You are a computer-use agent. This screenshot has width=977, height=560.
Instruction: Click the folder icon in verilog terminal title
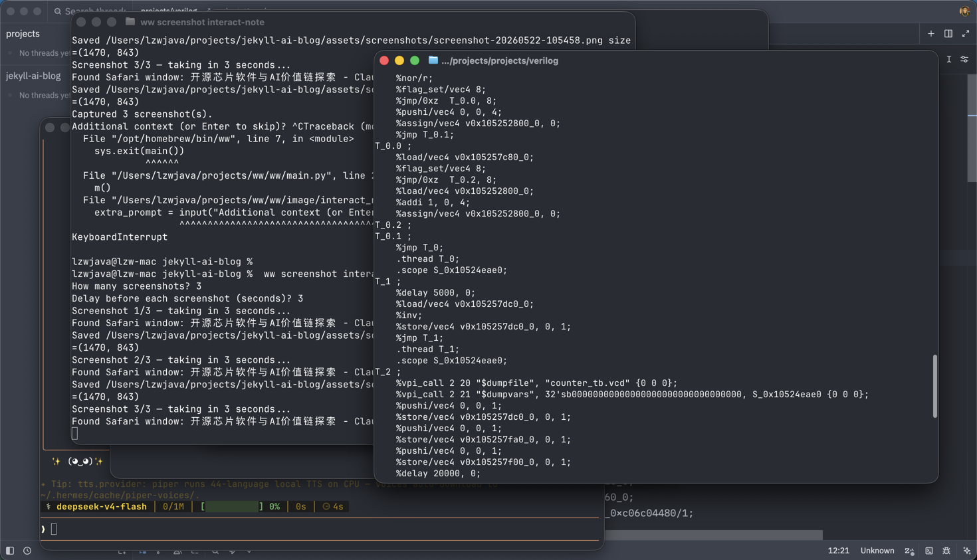433,60
